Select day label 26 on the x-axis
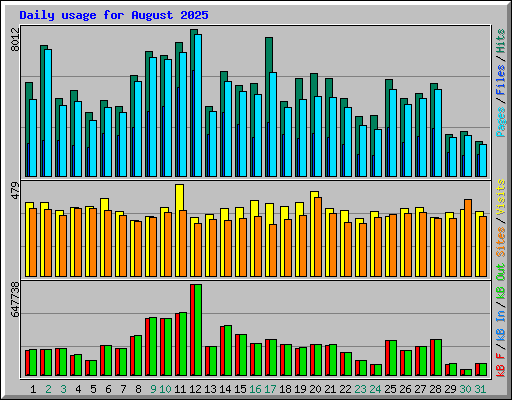 pyautogui.click(x=405, y=389)
